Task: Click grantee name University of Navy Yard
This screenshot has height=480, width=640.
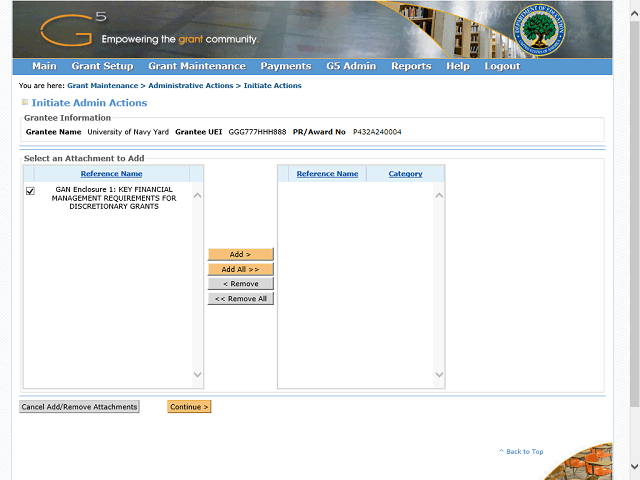Action: click(x=128, y=132)
